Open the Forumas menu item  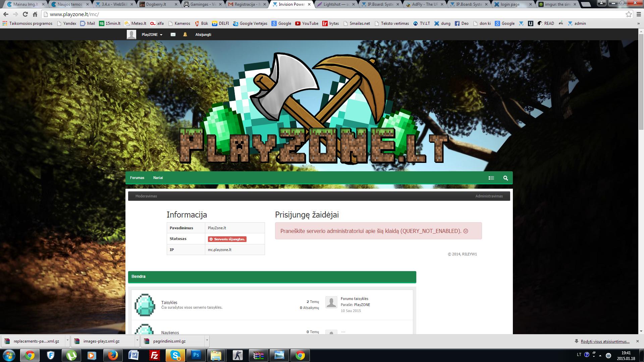[x=137, y=178]
